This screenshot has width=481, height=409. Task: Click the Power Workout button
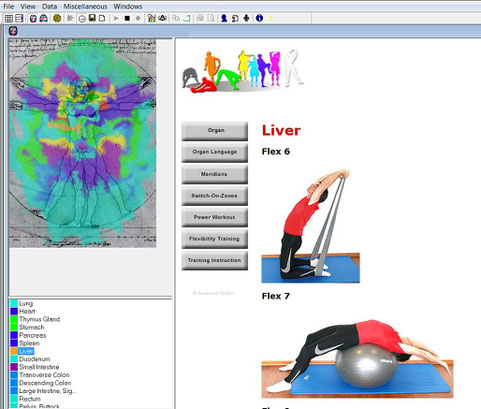point(215,217)
